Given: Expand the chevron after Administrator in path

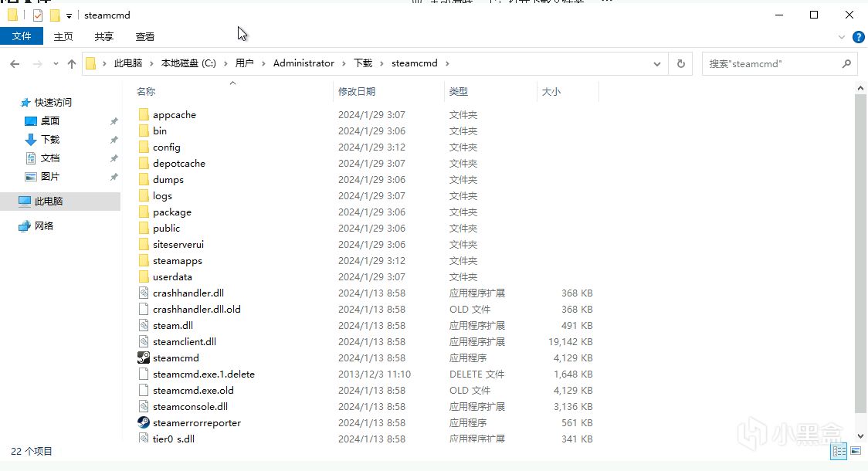Looking at the screenshot, I should point(344,63).
